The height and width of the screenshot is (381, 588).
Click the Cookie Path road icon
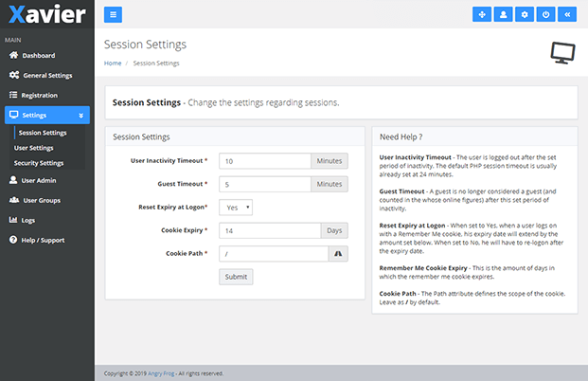pyautogui.click(x=338, y=253)
